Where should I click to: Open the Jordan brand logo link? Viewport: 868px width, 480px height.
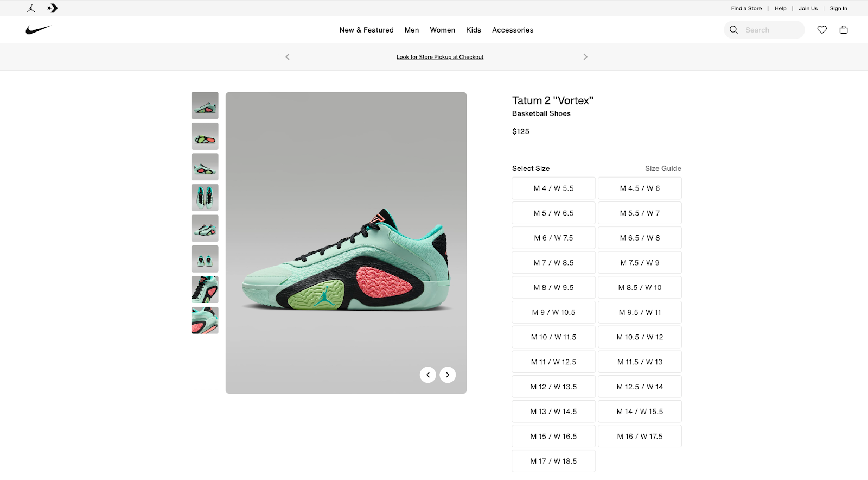31,8
